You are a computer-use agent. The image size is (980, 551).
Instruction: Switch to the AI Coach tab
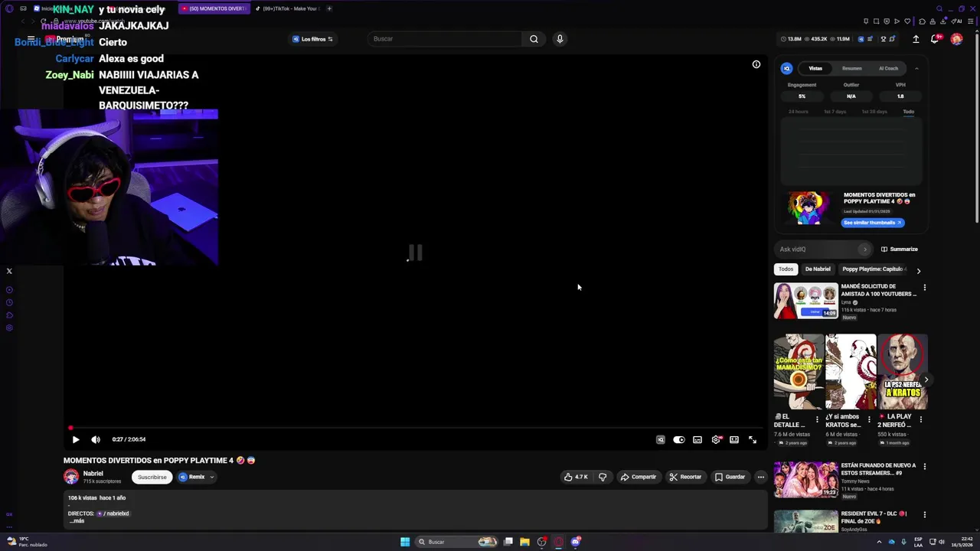[888, 68]
